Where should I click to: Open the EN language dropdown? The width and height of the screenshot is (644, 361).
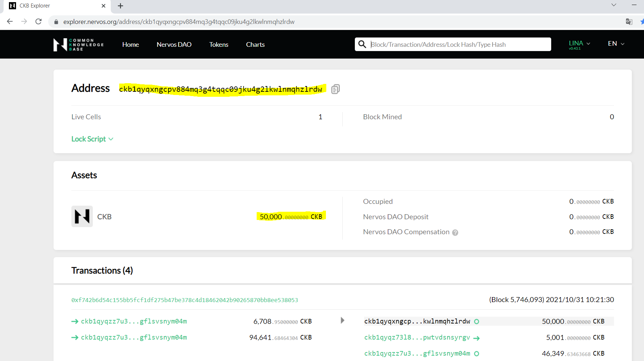(615, 43)
